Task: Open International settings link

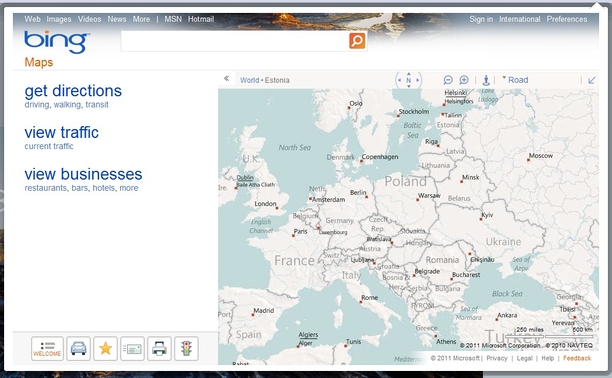Action: pos(520,19)
